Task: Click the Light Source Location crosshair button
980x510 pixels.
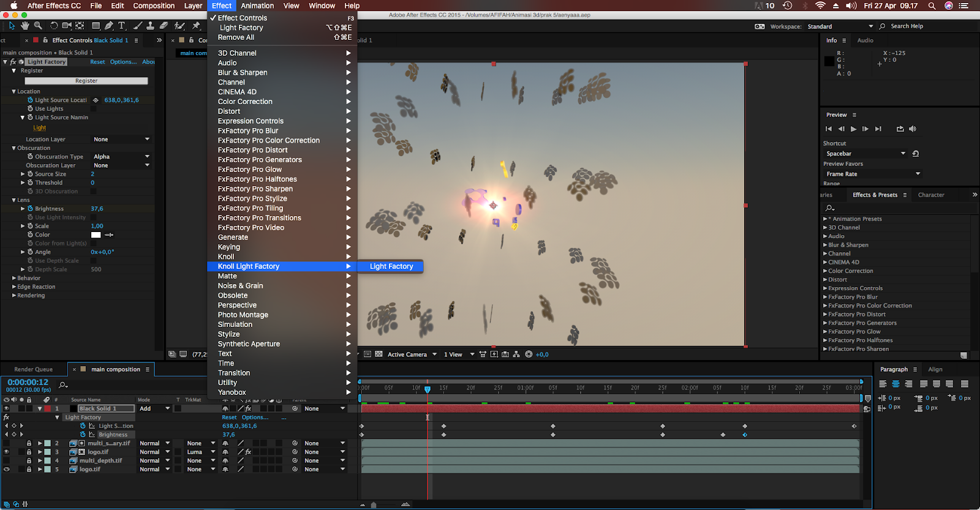Action: pyautogui.click(x=96, y=100)
